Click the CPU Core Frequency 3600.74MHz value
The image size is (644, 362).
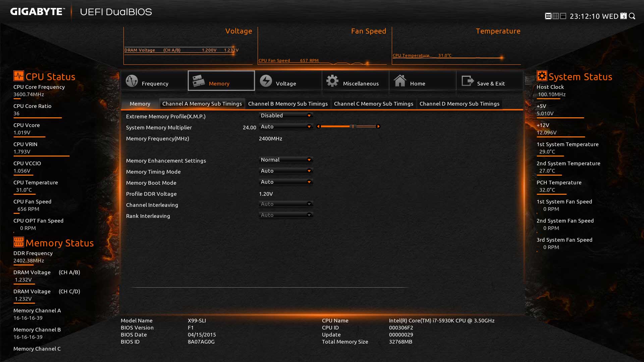[29, 94]
